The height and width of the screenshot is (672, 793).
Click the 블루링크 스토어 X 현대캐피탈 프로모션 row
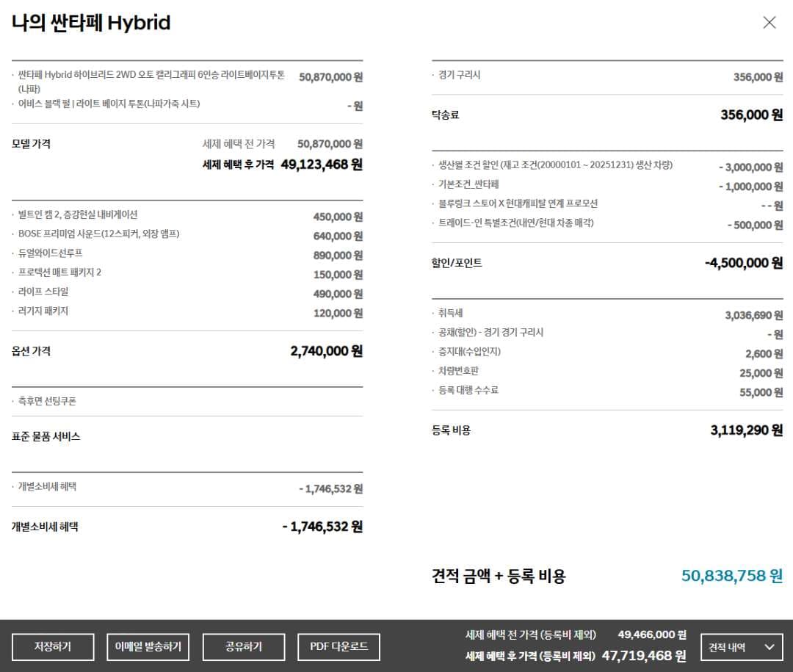tap(607, 204)
